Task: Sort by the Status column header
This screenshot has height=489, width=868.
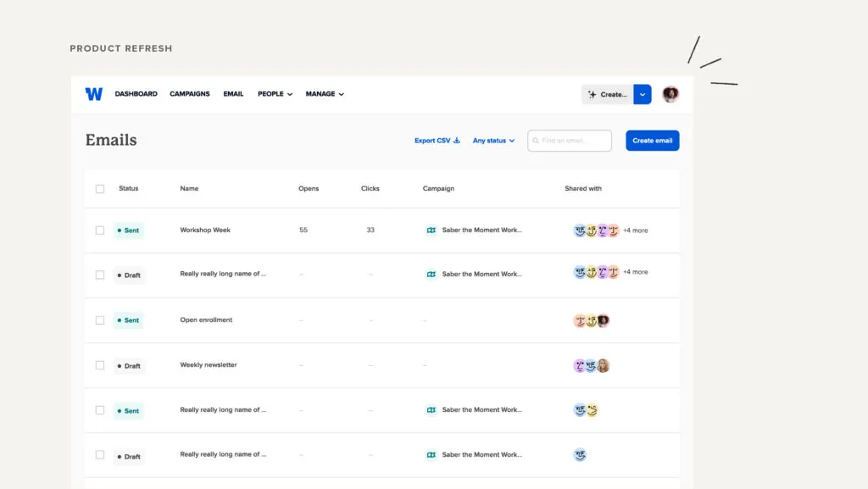Action: pos(129,189)
